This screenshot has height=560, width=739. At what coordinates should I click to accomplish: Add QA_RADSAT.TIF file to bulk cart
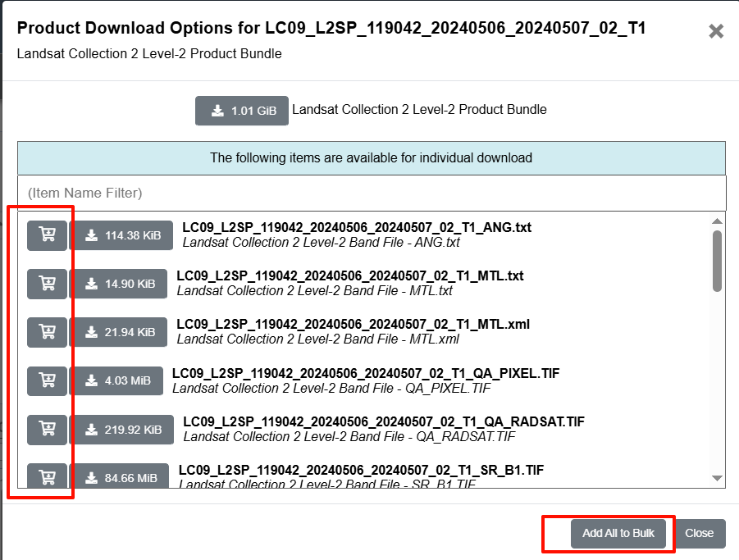pos(47,430)
